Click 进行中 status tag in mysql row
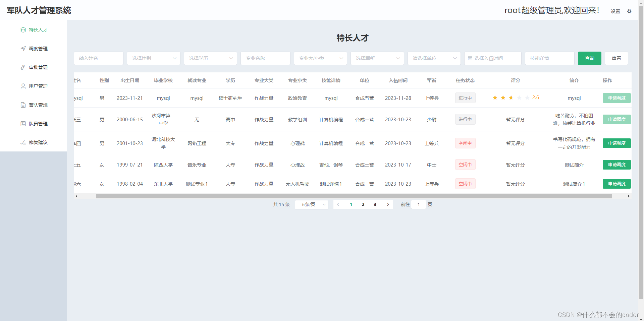The image size is (644, 321). (x=465, y=98)
